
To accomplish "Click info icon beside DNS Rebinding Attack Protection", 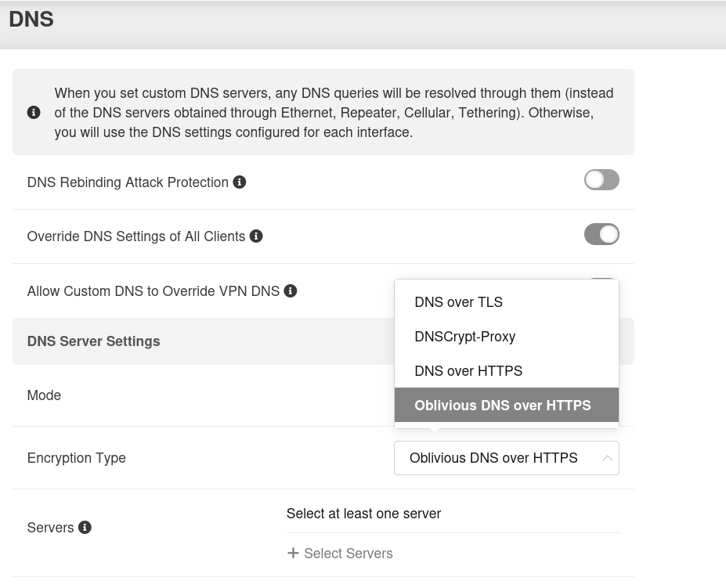I will pos(240,182).
